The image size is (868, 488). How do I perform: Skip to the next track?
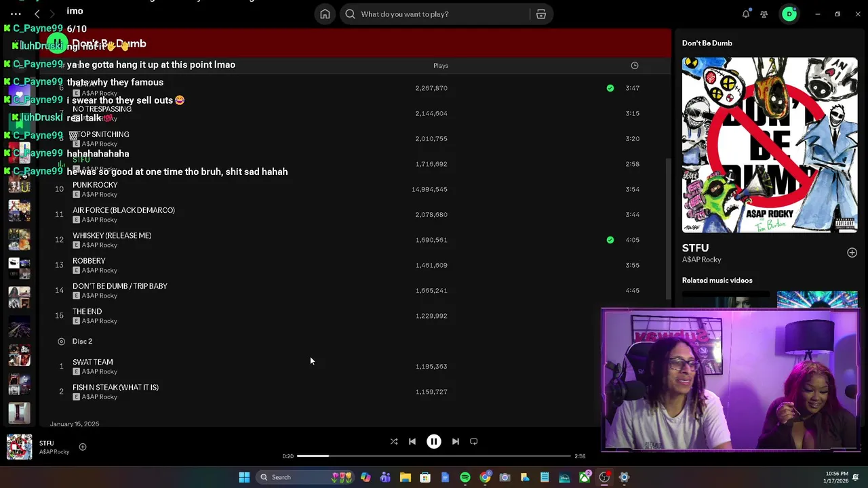(456, 441)
